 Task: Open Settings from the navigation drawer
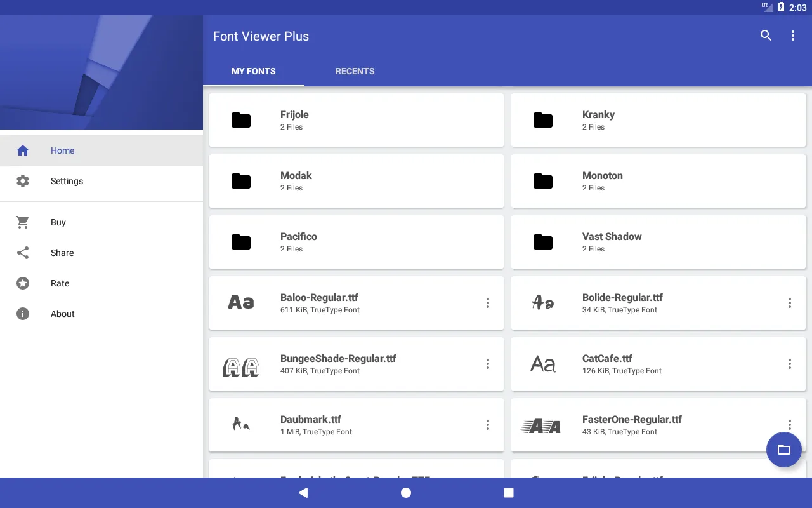(x=101, y=181)
